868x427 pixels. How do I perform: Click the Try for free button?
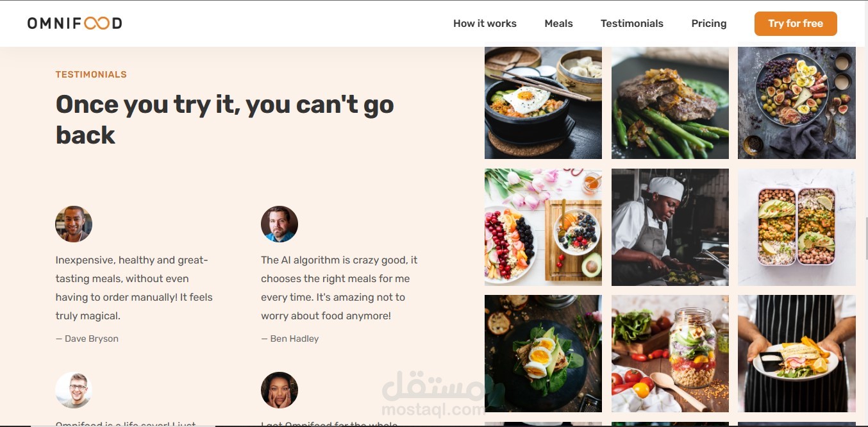click(796, 24)
